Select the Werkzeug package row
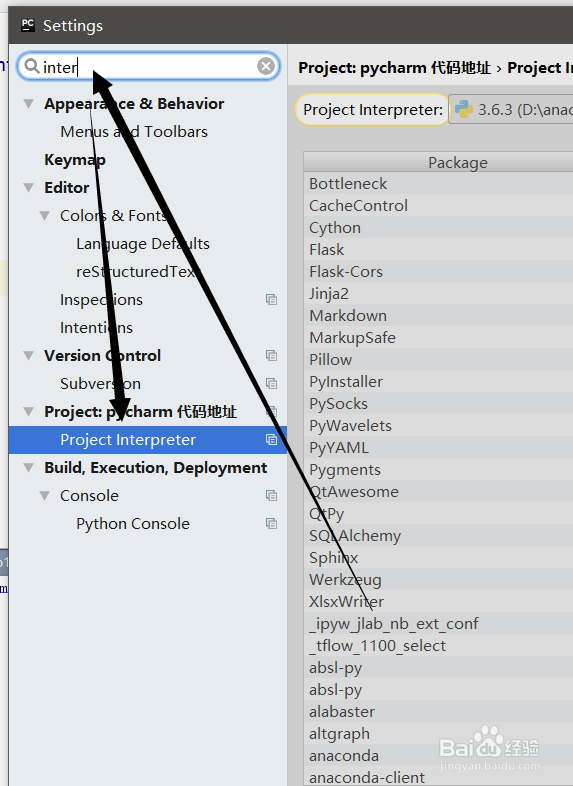 click(x=438, y=580)
